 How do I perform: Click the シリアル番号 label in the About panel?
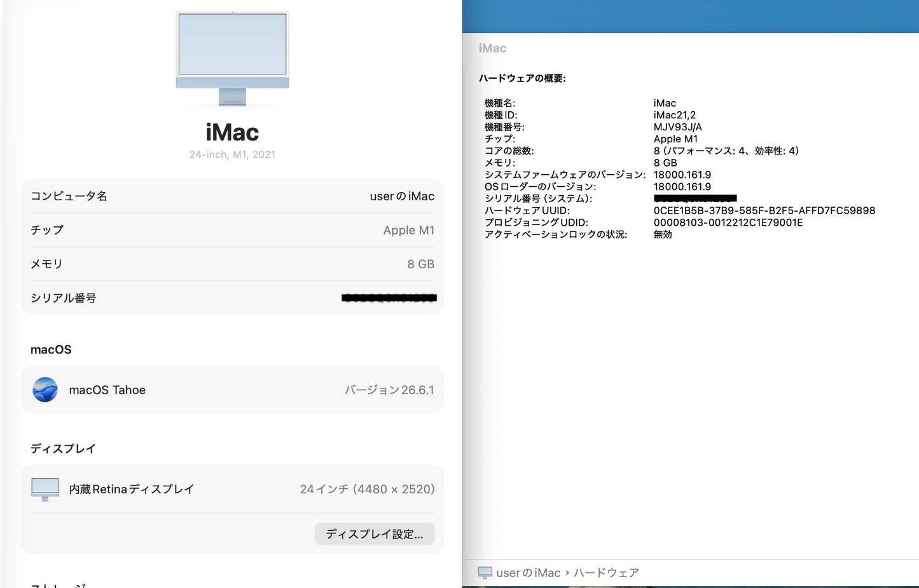pos(64,298)
